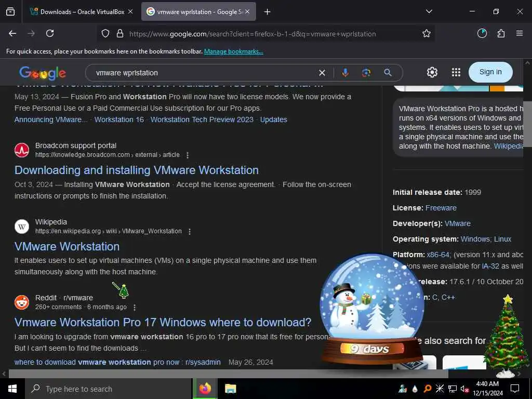The height and width of the screenshot is (399, 532).
Task: Focus the Google search input field
Action: click(204, 73)
